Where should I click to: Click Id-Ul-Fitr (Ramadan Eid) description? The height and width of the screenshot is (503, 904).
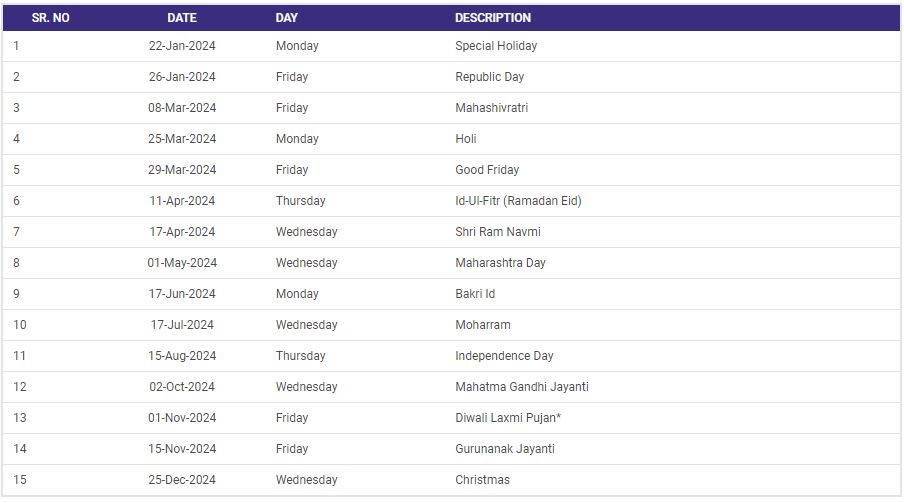click(x=518, y=201)
